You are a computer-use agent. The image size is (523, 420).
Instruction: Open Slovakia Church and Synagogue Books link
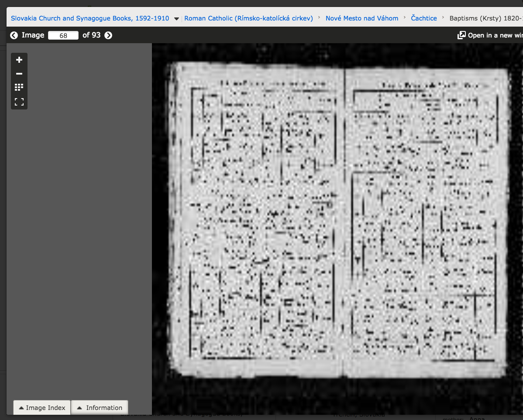click(90, 18)
